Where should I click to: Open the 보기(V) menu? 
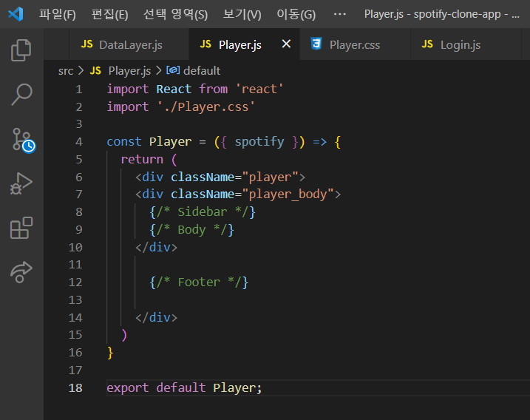tap(242, 14)
